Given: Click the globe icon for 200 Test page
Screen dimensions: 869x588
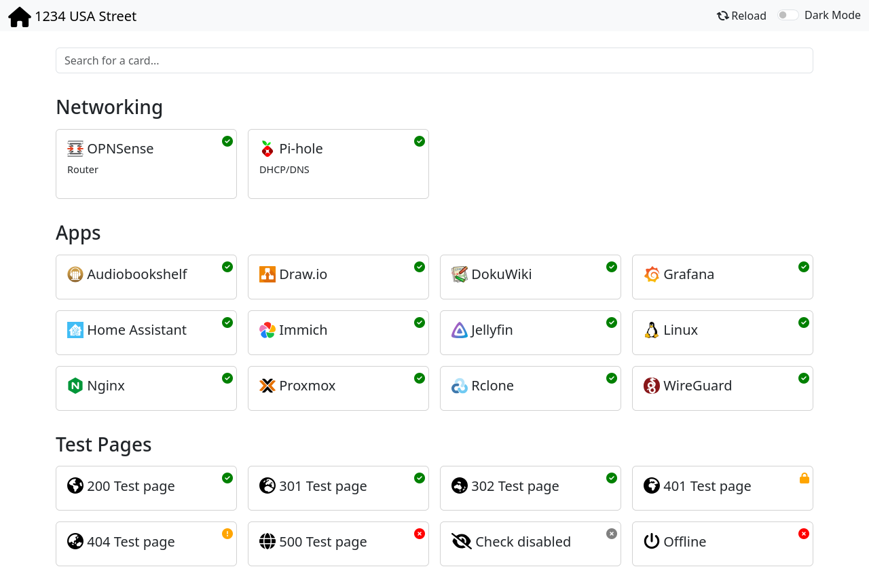Looking at the screenshot, I should point(75,485).
